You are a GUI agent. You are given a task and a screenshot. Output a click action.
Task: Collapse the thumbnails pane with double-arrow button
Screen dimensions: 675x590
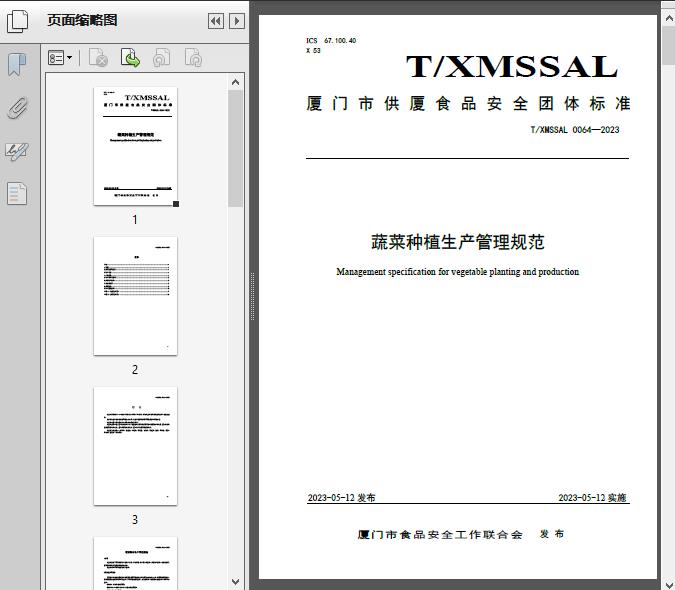(216, 21)
